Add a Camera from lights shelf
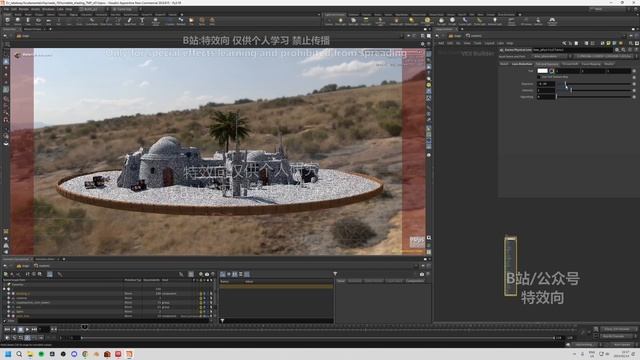Image resolution: width=640 pixels, height=360 pixels. point(329,21)
